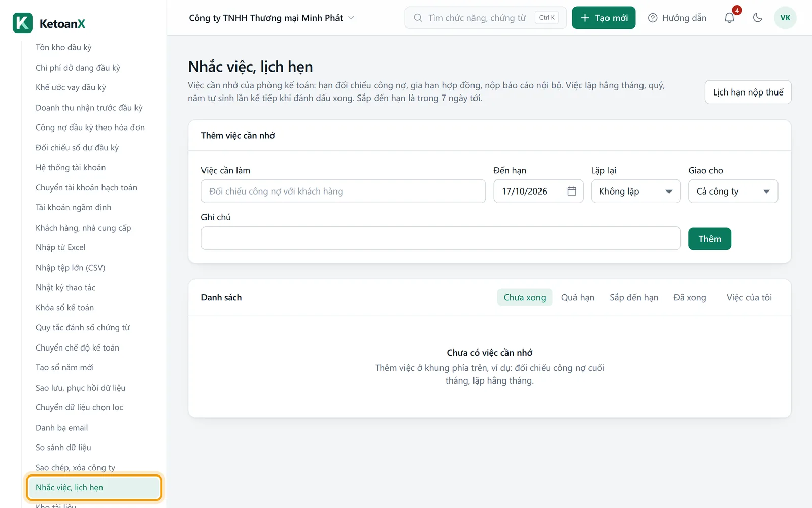Open the Giao cho dropdown
Image resolution: width=812 pixels, height=508 pixels.
733,192
